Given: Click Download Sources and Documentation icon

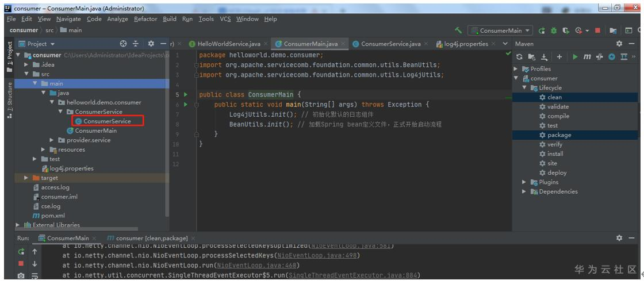Looking at the screenshot, I should tap(544, 57).
